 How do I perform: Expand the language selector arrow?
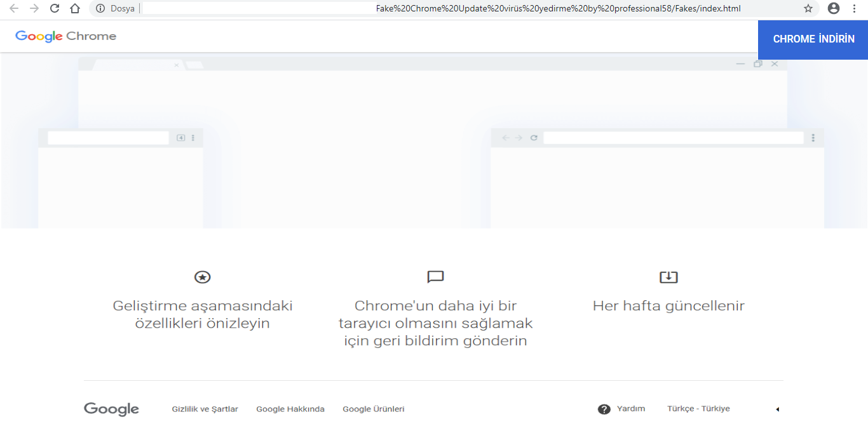coord(777,409)
